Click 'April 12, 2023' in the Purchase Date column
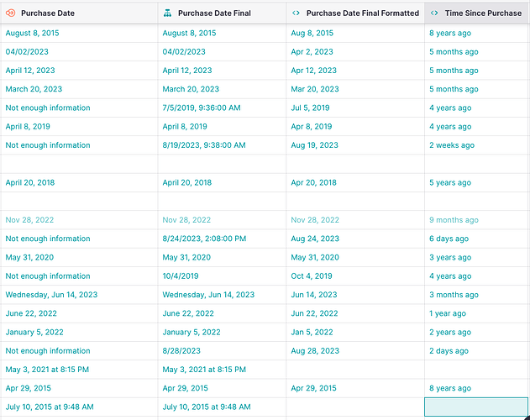Viewport: 530px width, 420px height. tap(79, 71)
